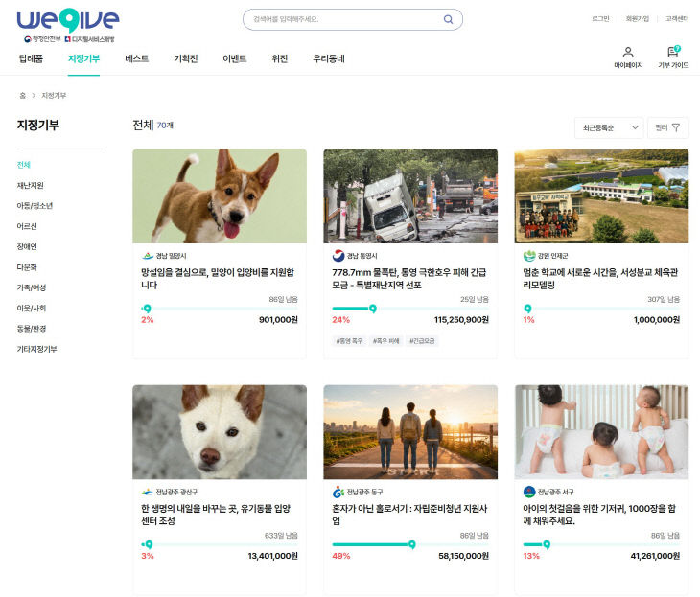Open the school aerial photo thumbnail
Image resolution: width=700 pixels, height=597 pixels.
click(601, 195)
